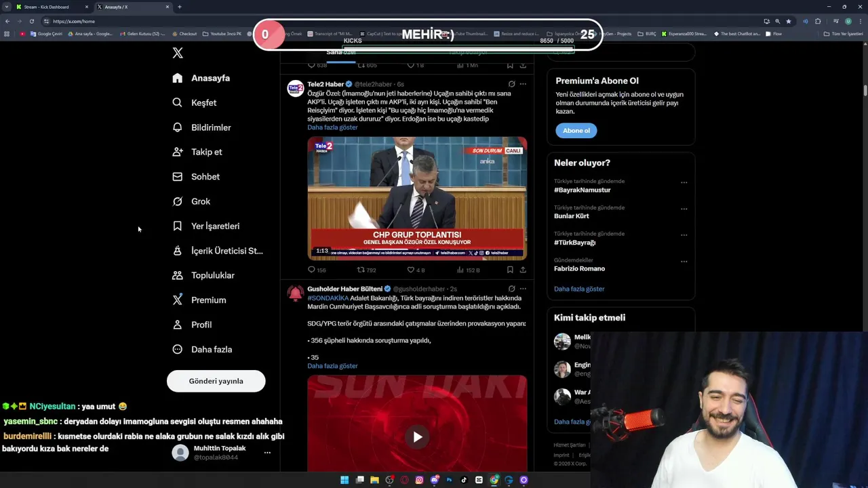
Task: Open Yer İşaretleri bookmarks
Action: [x=206, y=226]
